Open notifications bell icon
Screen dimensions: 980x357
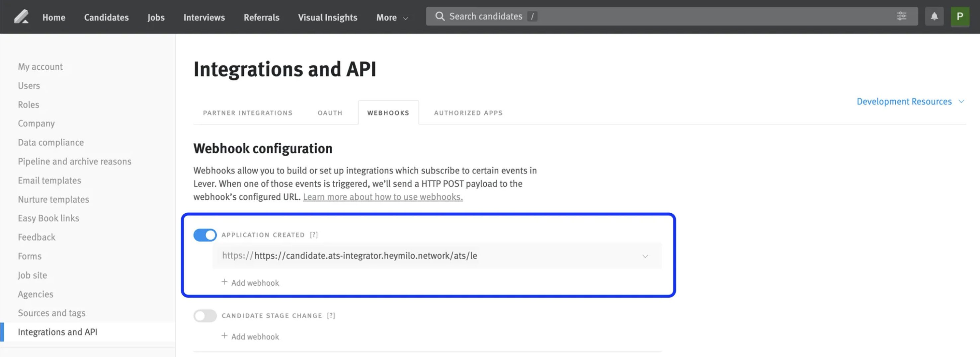tap(934, 16)
